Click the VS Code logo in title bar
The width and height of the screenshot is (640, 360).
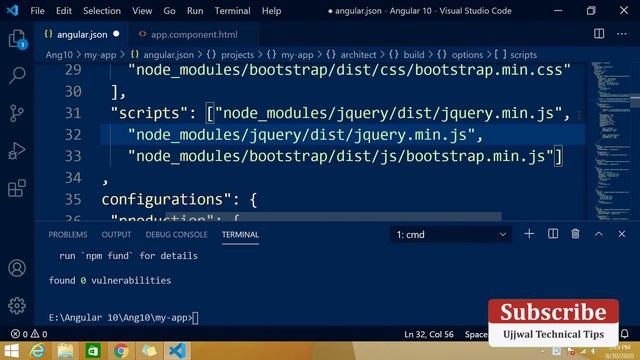coord(12,10)
